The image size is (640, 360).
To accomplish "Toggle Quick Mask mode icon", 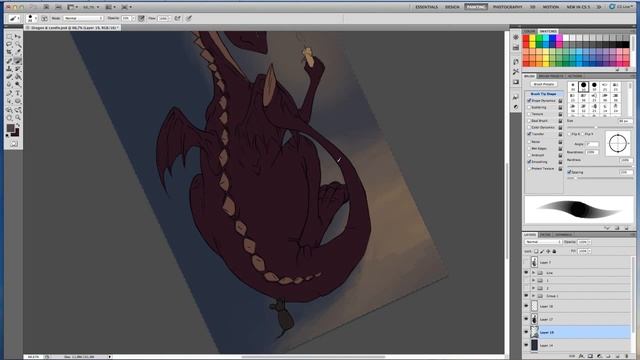I will tap(14, 144).
